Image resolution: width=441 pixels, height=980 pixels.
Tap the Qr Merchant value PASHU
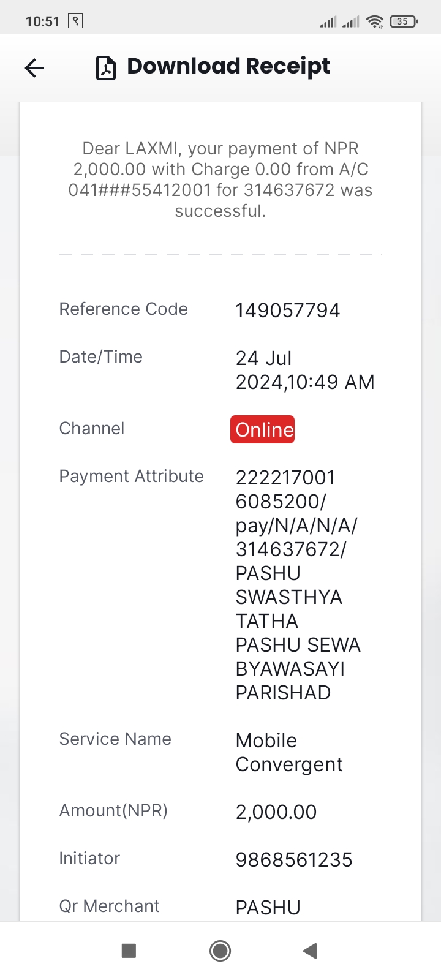tap(268, 907)
